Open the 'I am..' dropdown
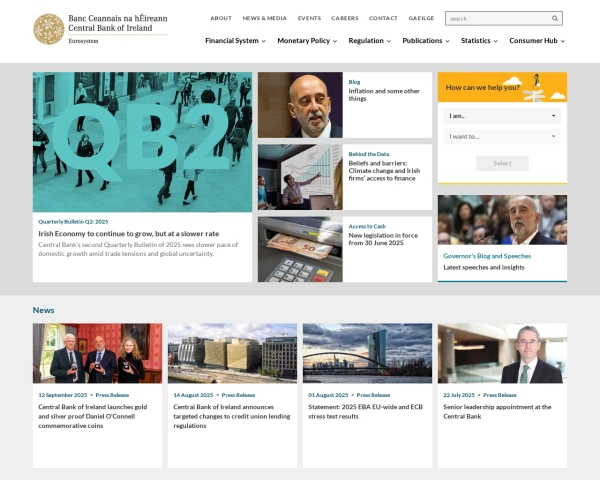The height and width of the screenshot is (480, 600). click(x=502, y=116)
